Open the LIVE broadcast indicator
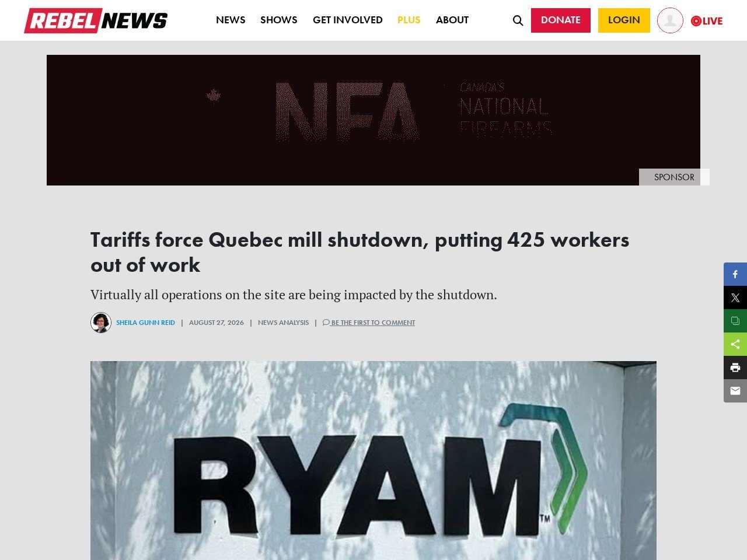 (x=707, y=21)
